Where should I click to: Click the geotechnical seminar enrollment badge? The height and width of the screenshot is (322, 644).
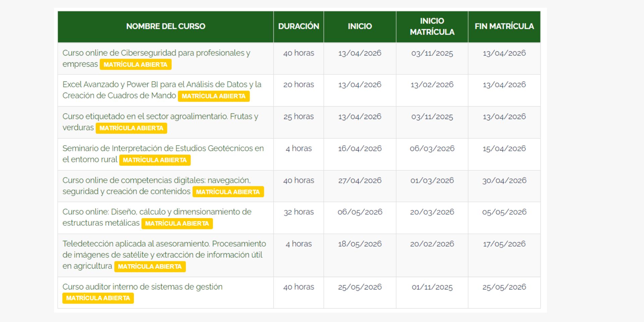(155, 160)
